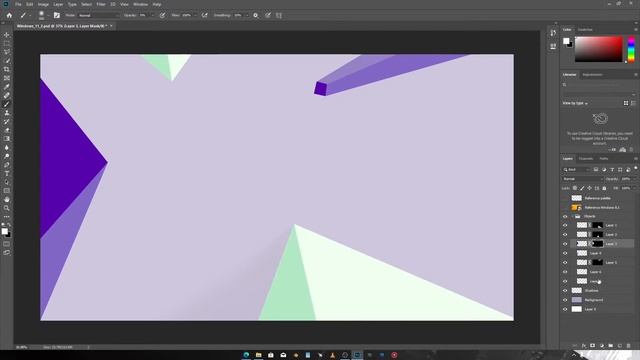Open Microsoft Edge from the taskbar
This screenshot has height=360, width=640.
[246, 355]
